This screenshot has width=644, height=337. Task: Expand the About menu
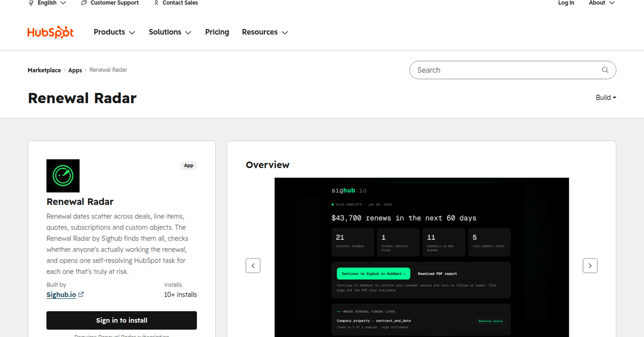coord(601,3)
